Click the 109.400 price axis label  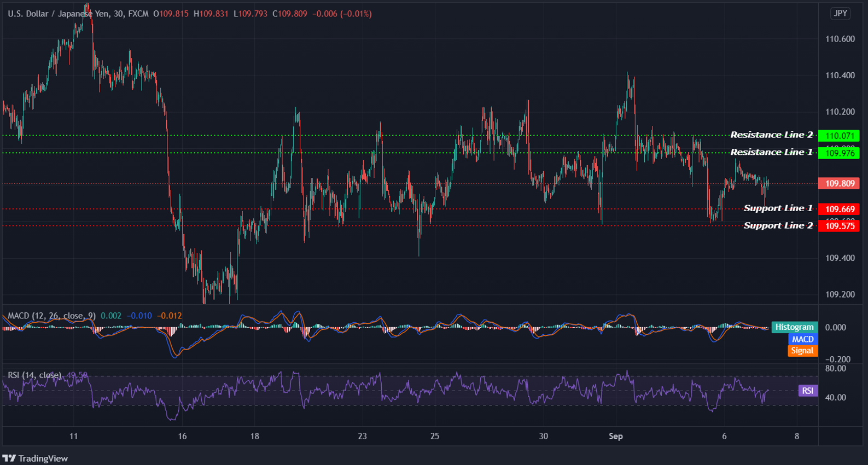(x=840, y=258)
